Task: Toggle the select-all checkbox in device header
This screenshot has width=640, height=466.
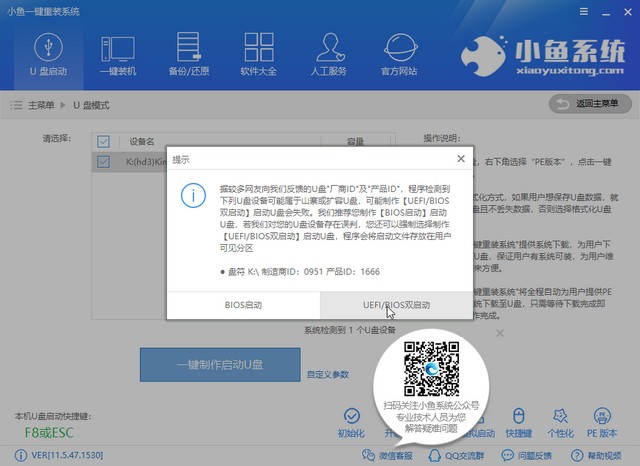Action: [x=102, y=141]
